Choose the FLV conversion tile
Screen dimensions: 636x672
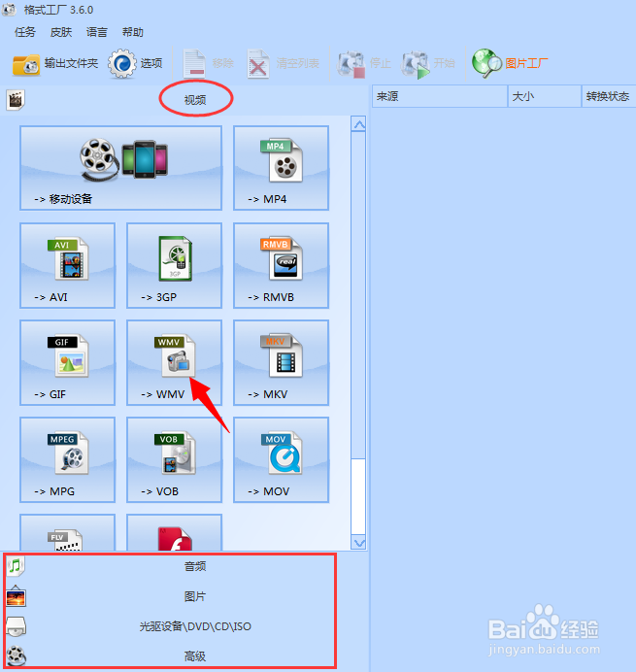[x=68, y=533]
